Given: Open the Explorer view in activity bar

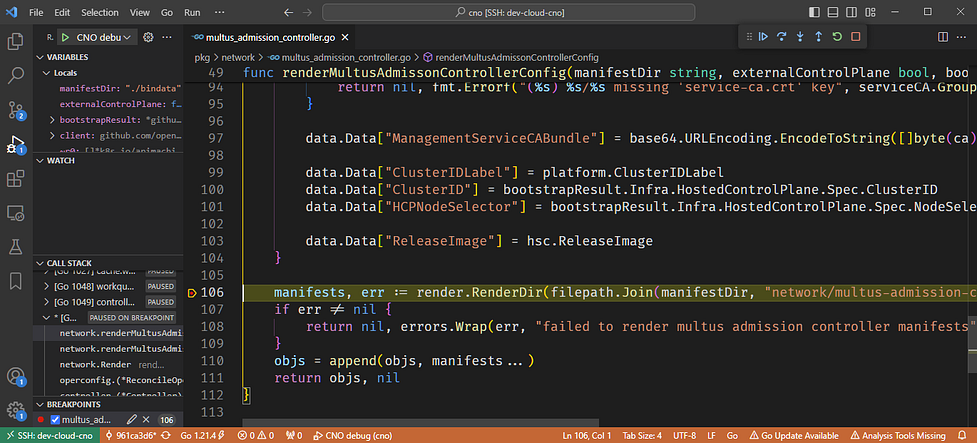Looking at the screenshot, I should pyautogui.click(x=16, y=42).
